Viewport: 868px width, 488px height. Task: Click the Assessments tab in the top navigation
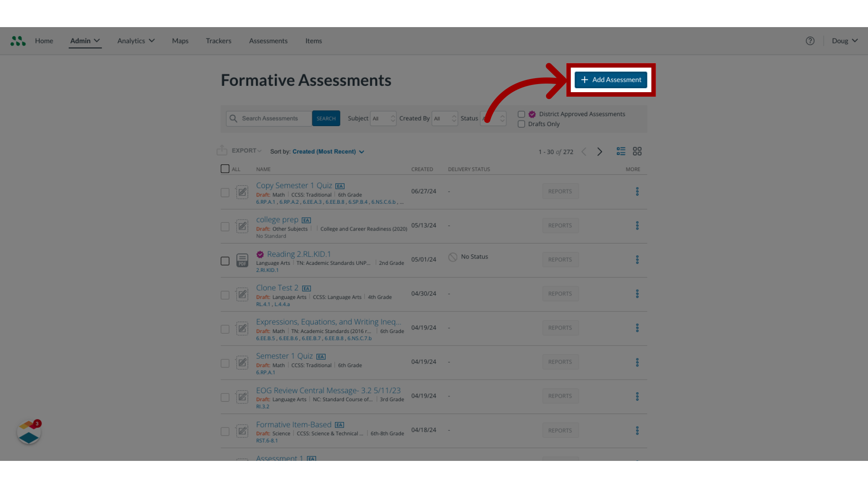[268, 41]
